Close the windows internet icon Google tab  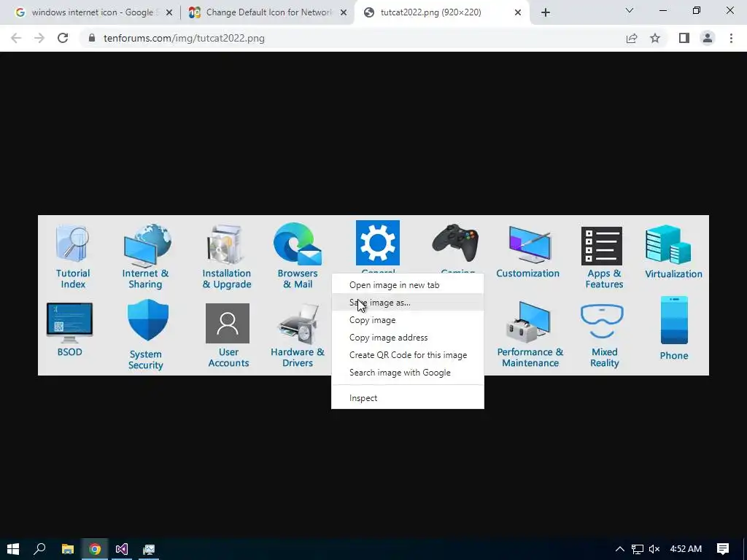click(x=169, y=13)
